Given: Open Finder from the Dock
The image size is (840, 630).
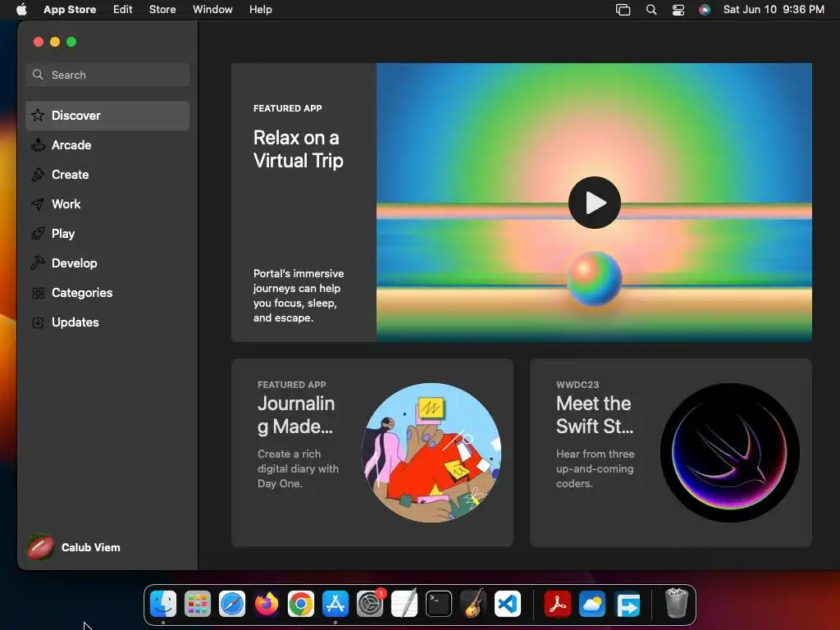Looking at the screenshot, I should click(163, 605).
